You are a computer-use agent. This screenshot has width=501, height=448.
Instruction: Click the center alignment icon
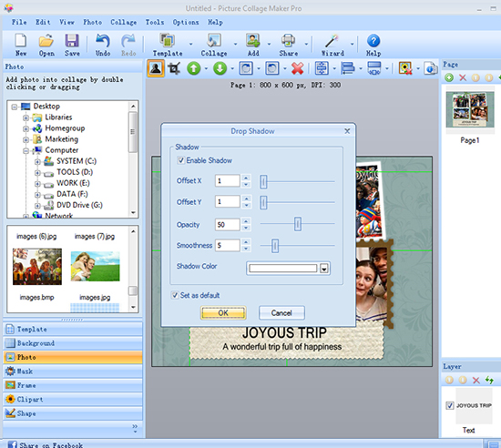point(322,68)
